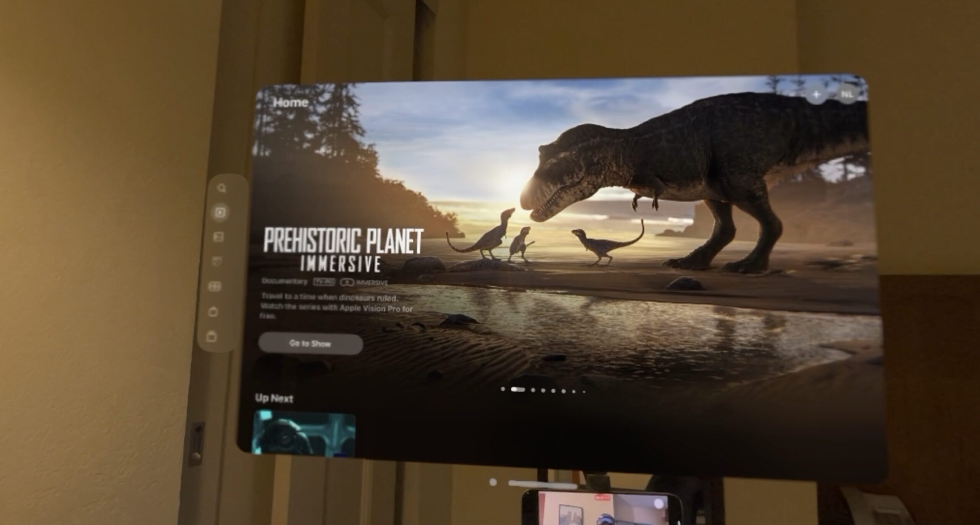Open the Library icon at the sidebar bottom

point(212,337)
